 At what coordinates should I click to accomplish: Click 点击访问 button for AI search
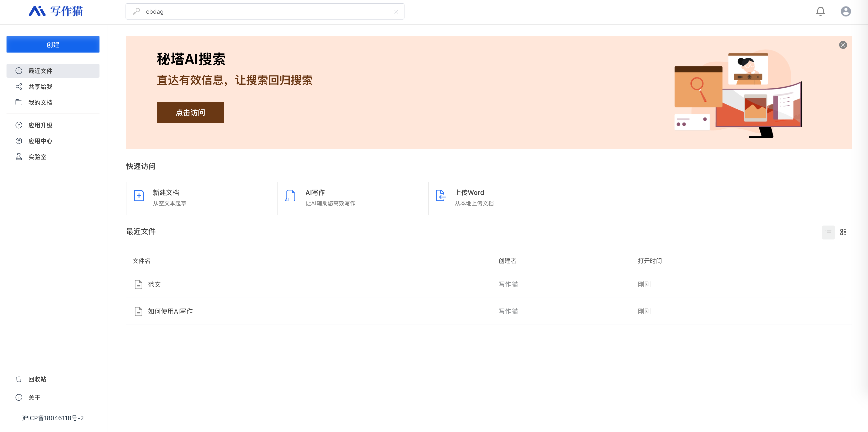coord(190,113)
